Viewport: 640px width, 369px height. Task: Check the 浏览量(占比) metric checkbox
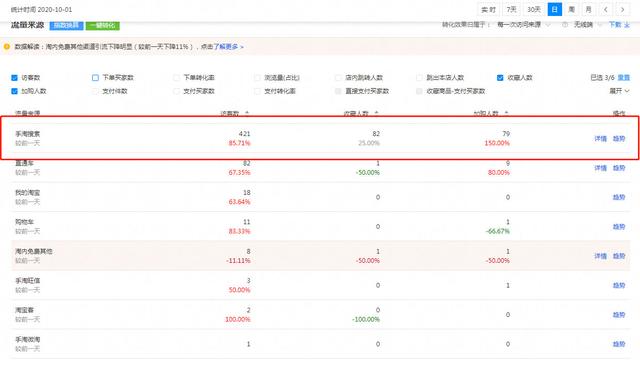(x=257, y=78)
